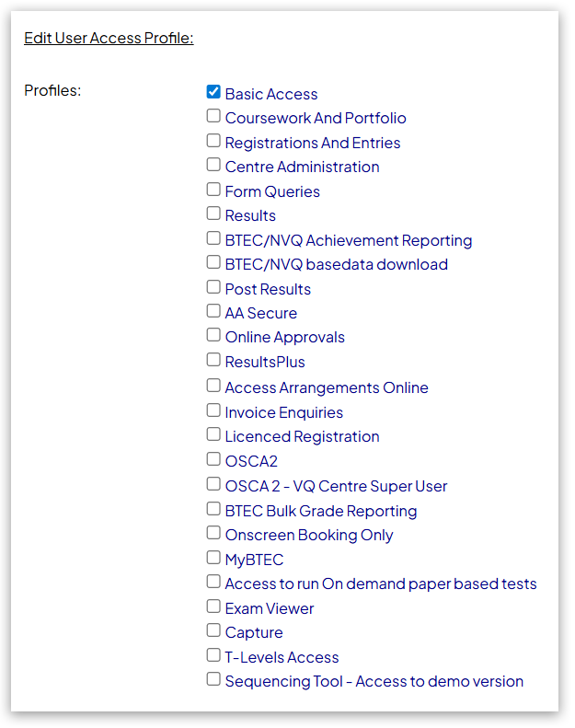Check the Exam Viewer checkbox
This screenshot has width=575, height=728.
(213, 607)
